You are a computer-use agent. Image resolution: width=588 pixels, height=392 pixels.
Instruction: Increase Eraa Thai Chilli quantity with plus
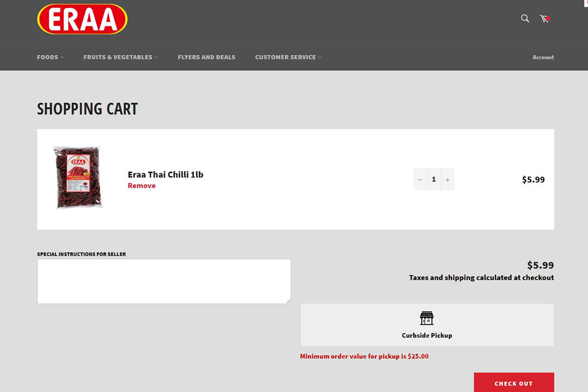447,179
